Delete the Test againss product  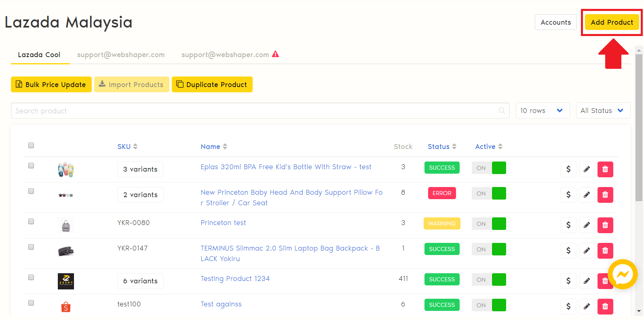tap(605, 306)
